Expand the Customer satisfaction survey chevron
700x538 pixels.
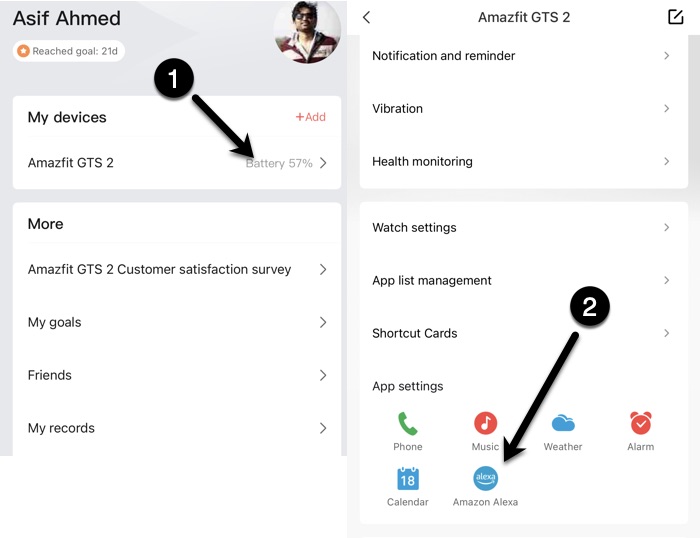323,269
